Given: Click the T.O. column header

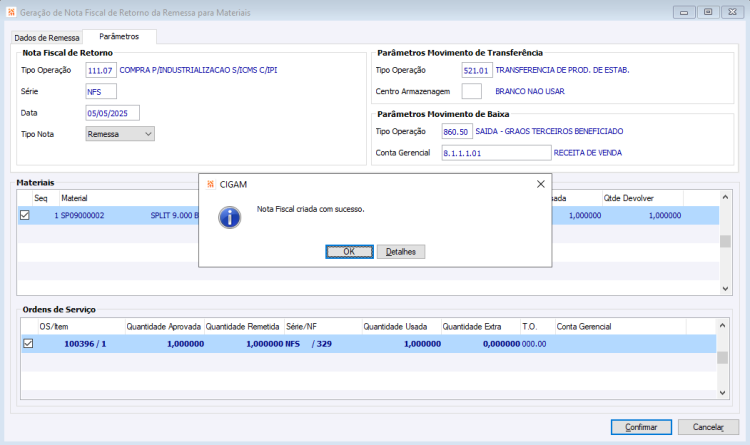Looking at the screenshot, I should 538,326.
